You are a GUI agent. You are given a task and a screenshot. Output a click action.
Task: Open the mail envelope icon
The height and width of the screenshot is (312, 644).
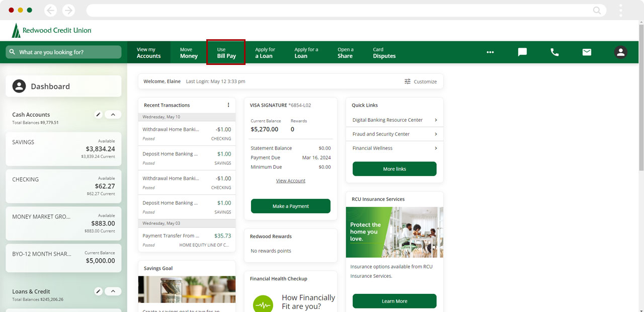point(587,52)
